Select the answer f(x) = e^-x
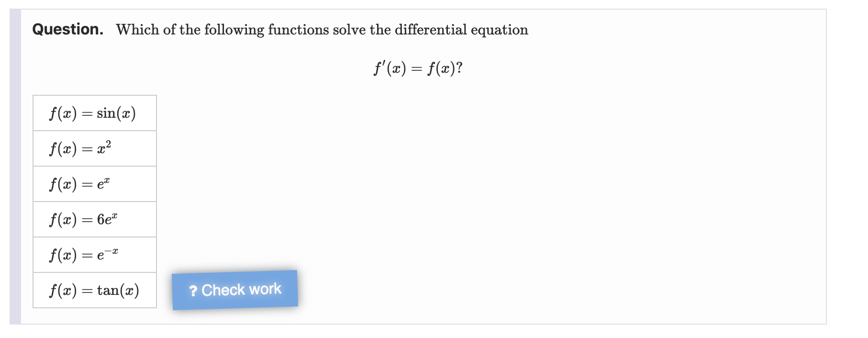The width and height of the screenshot is (868, 338). [94, 254]
